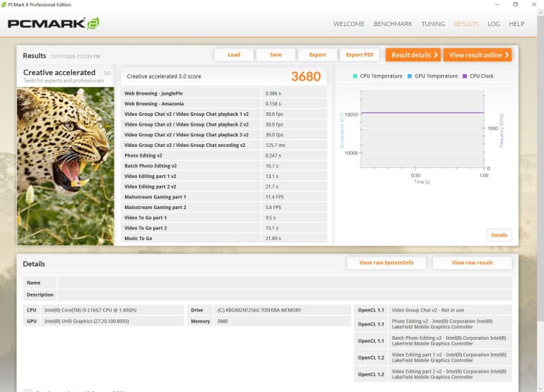This screenshot has height=392, width=544.
Task: Open the TUNING tab
Action: tap(433, 24)
